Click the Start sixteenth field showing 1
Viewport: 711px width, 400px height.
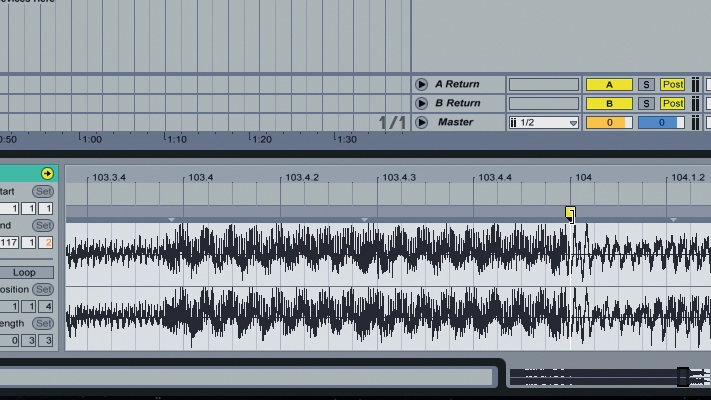pos(46,209)
